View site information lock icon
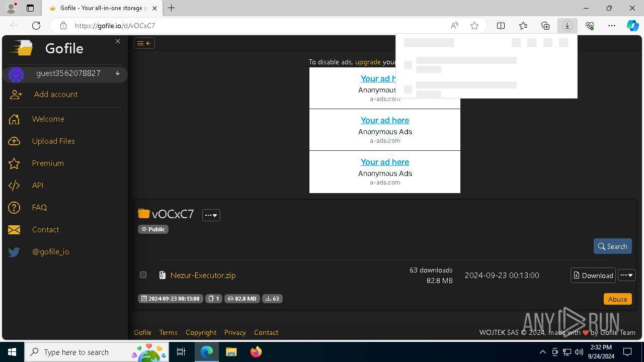The image size is (644, 362). (63, 26)
